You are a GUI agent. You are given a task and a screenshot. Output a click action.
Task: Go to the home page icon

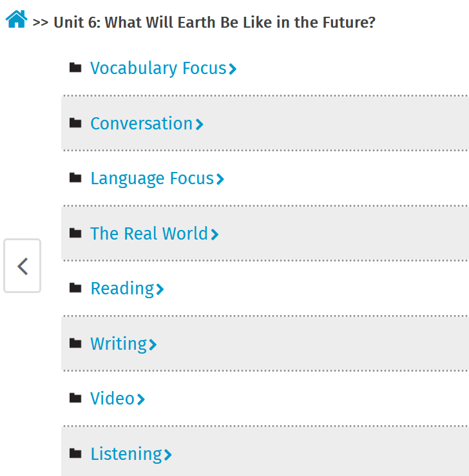coord(16,19)
